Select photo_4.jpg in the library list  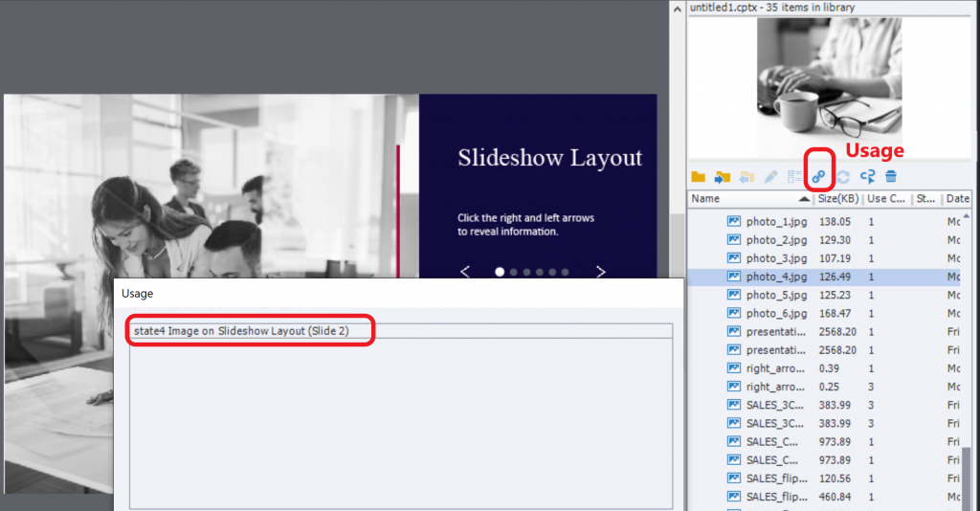point(773,277)
